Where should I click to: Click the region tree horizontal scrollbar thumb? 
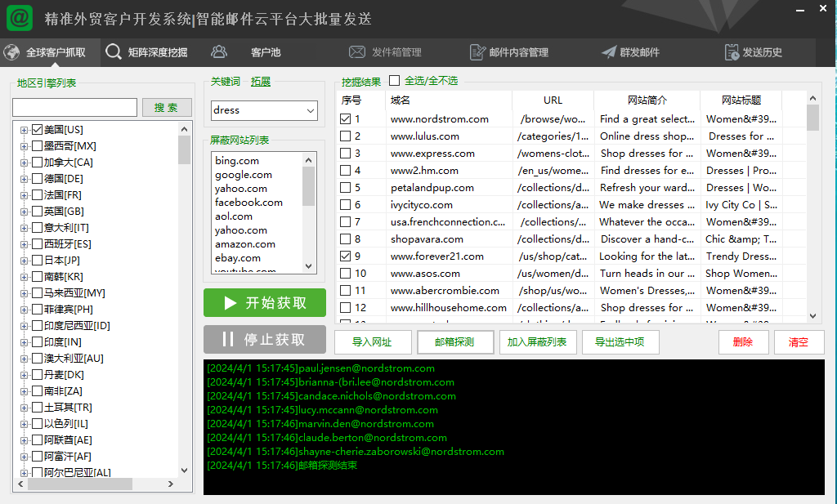(80, 484)
